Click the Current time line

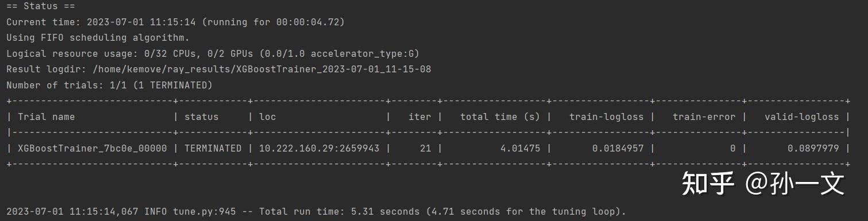tap(176, 22)
